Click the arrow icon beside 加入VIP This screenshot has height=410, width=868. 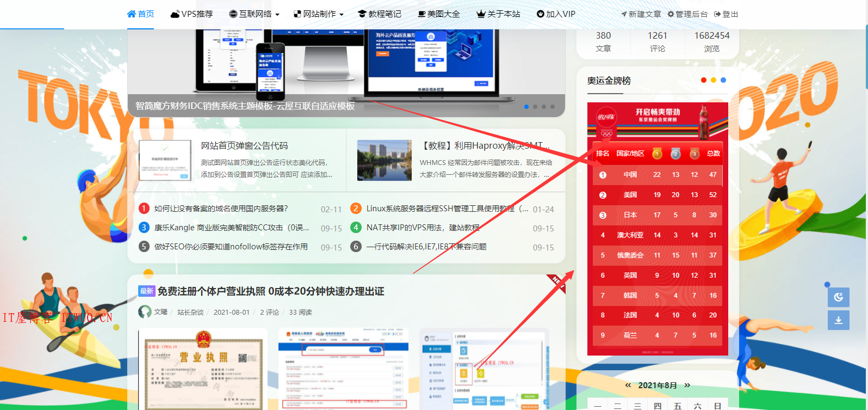pos(541,14)
